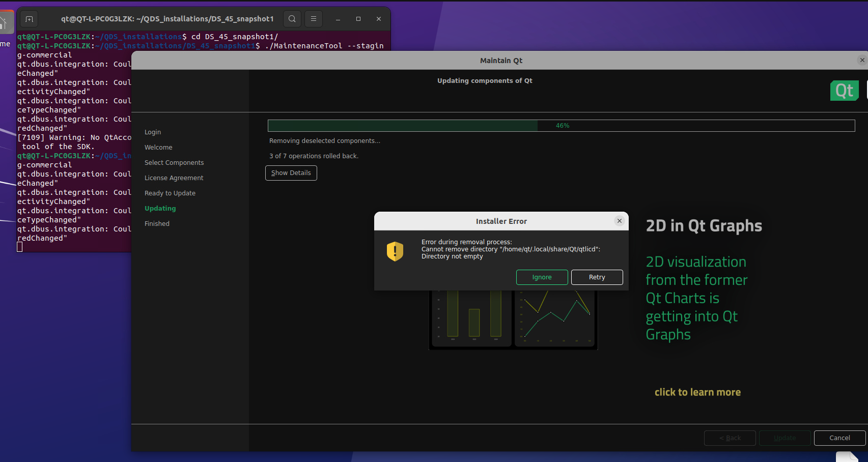Click the Show Details button
868x462 pixels.
(291, 173)
